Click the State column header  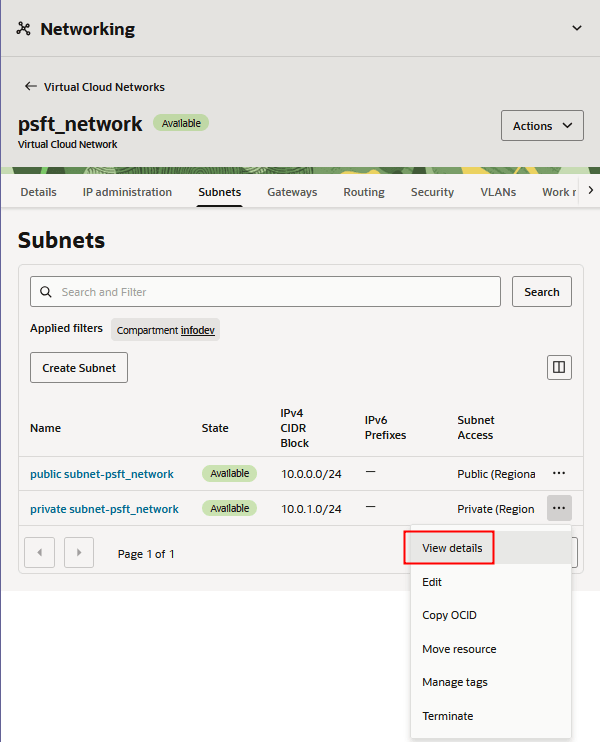coord(215,428)
